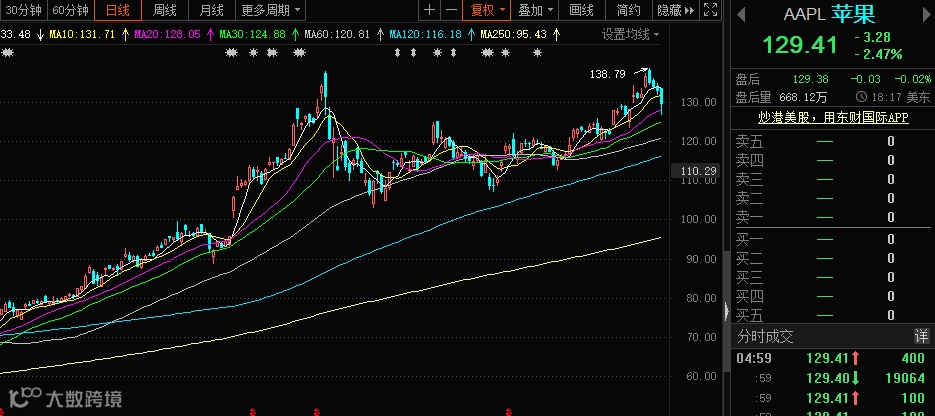
Task: Select the 买一 order book row
Action: pyautogui.click(x=832, y=239)
